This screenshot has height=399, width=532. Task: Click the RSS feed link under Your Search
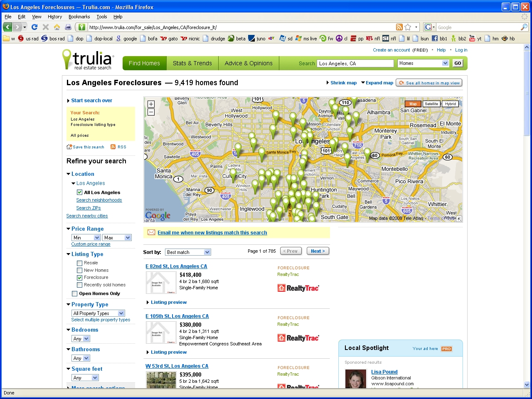click(x=118, y=147)
